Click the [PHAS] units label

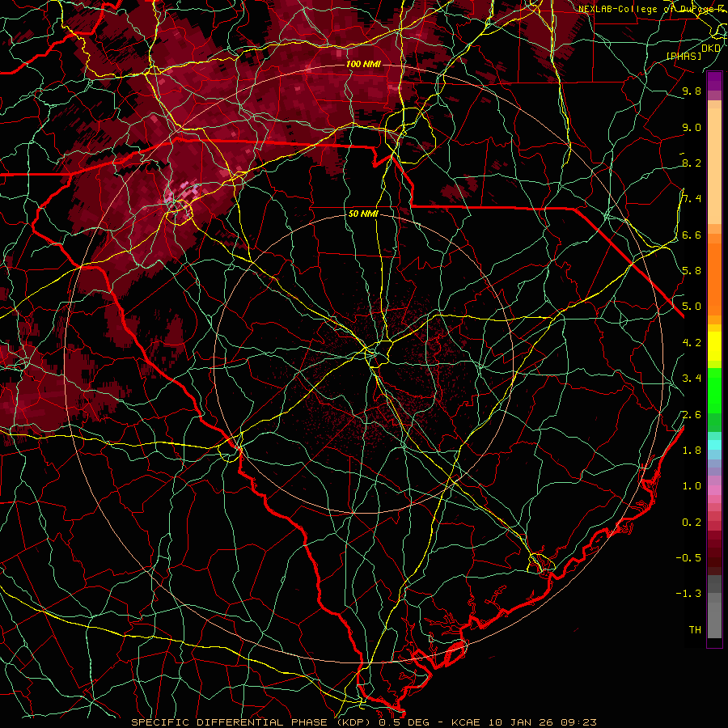684,57
